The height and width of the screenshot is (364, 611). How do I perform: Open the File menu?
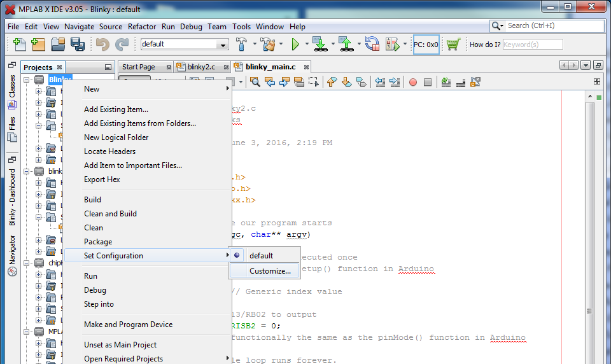[x=13, y=27]
